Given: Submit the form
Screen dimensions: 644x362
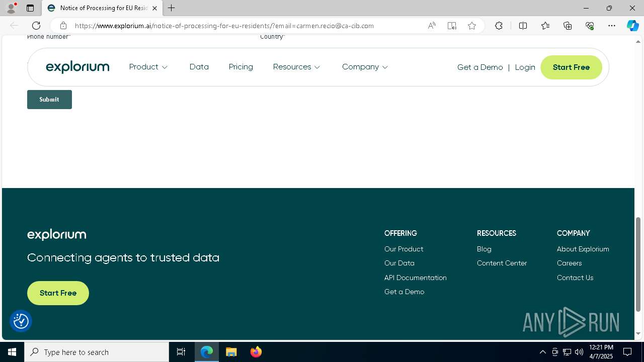Looking at the screenshot, I should [49, 100].
